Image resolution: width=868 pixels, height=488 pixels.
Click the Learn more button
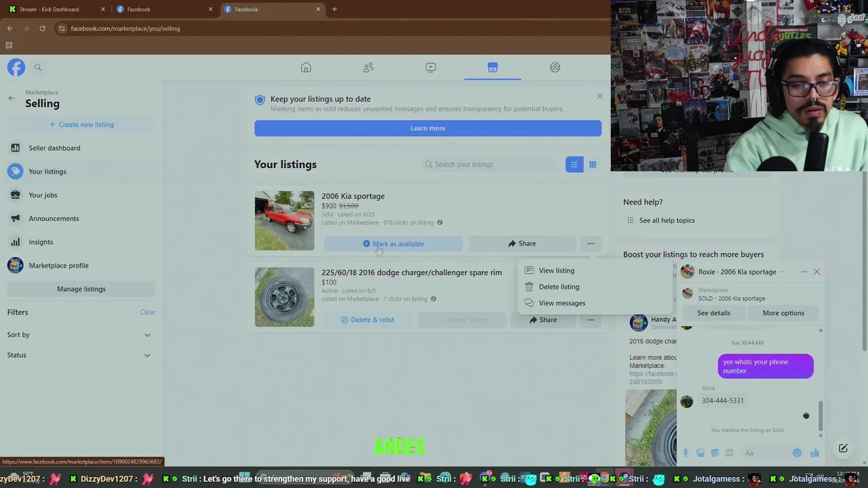pyautogui.click(x=428, y=128)
